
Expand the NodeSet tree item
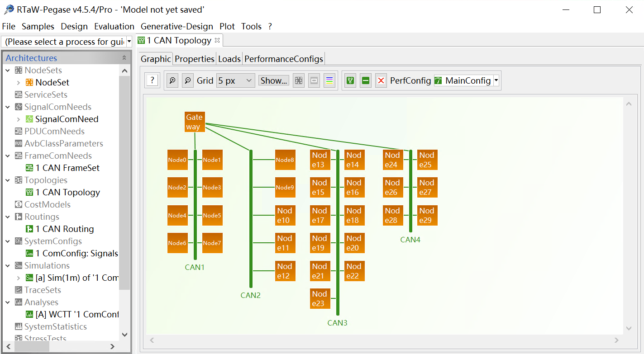click(x=19, y=83)
